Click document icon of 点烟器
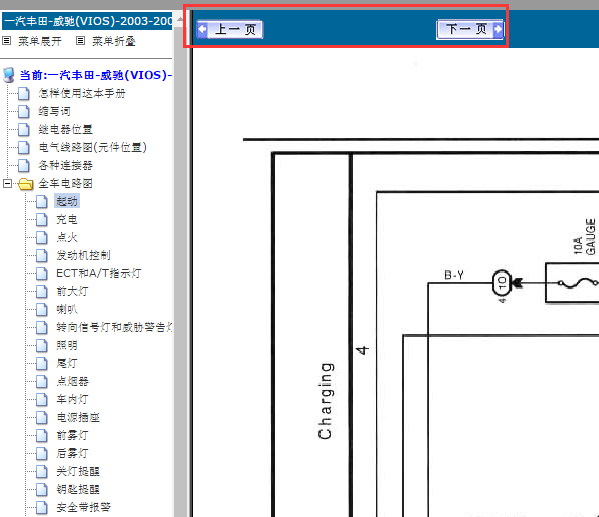Viewport: 599px width, 517px height. click(x=42, y=381)
